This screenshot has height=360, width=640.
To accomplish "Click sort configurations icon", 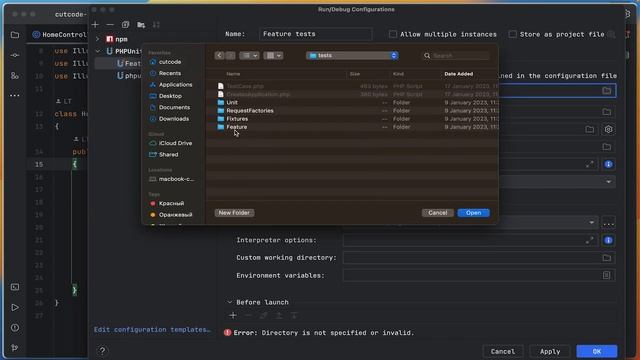I will pos(156,25).
